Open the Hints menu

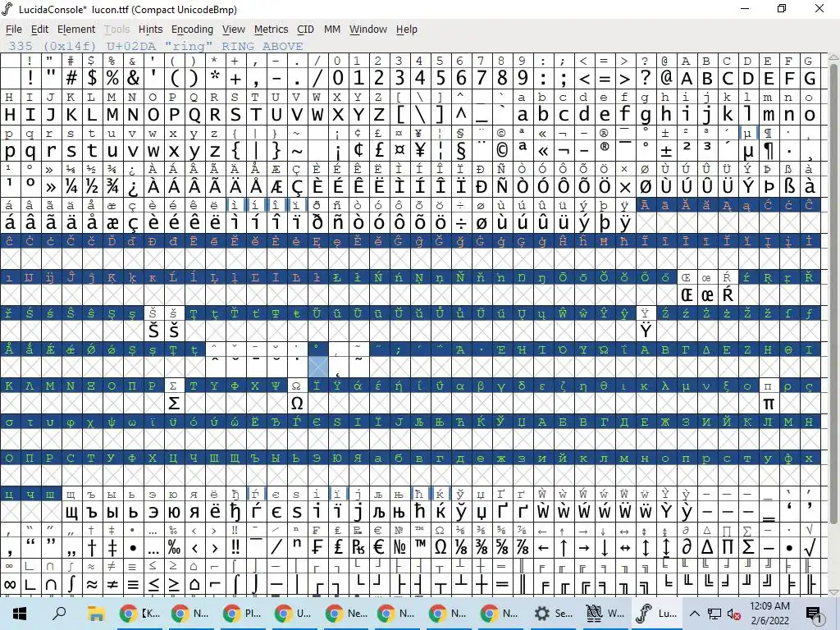point(151,30)
